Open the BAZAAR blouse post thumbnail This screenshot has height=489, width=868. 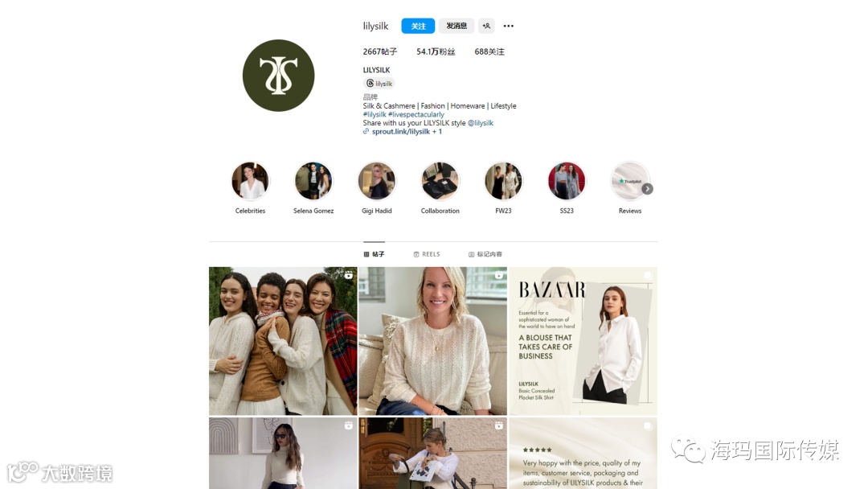pyautogui.click(x=583, y=341)
